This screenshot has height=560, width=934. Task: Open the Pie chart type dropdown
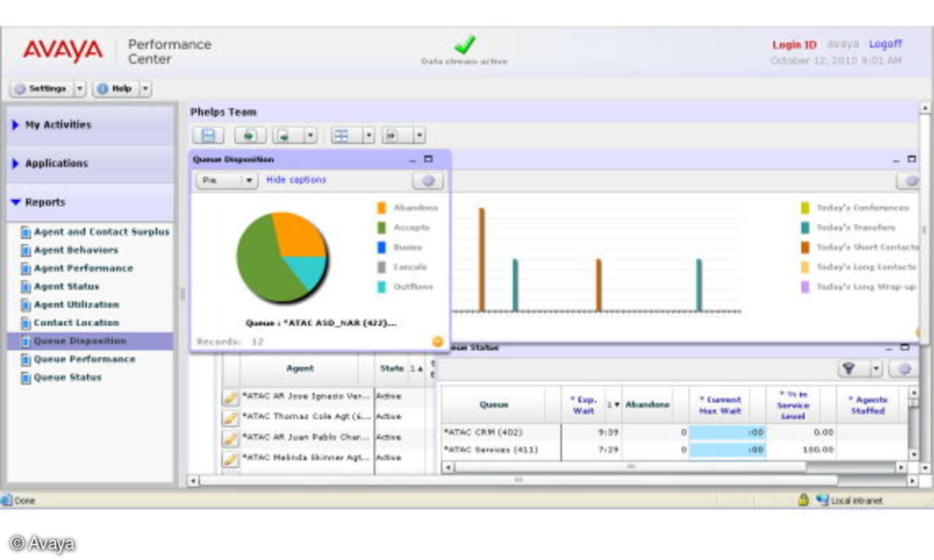226,180
